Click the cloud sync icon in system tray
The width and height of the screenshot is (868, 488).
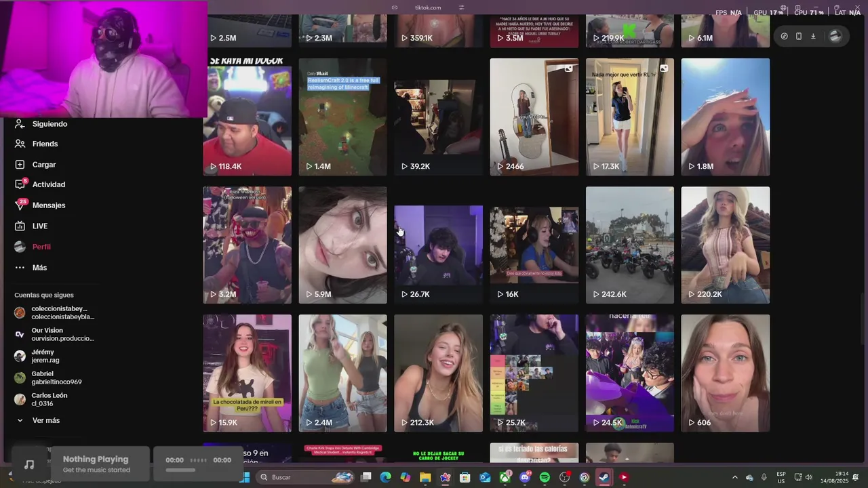coord(749,477)
